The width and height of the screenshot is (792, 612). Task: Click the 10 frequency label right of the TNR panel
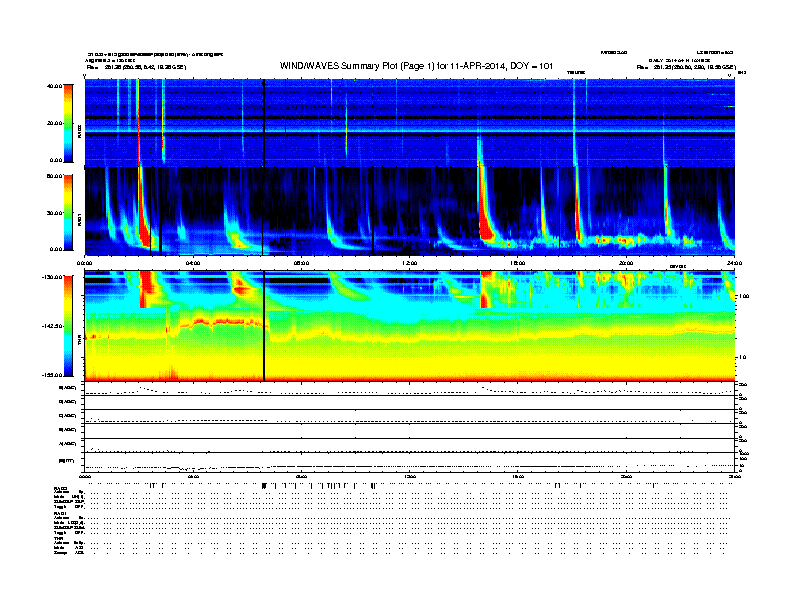(742, 357)
